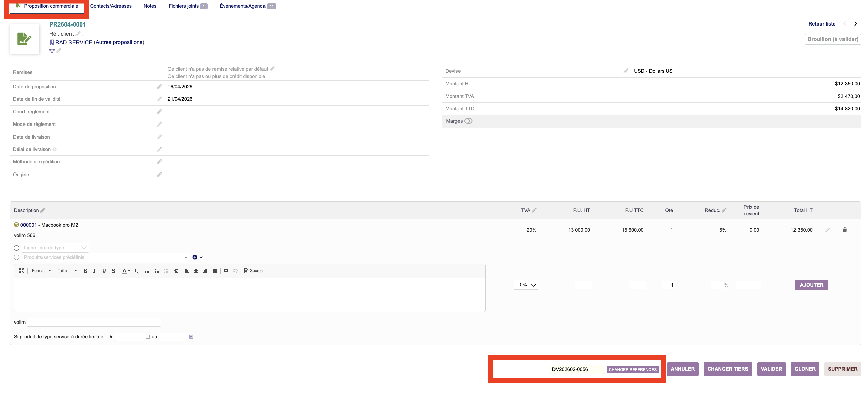Toggle bold in the description editor
This screenshot has height=396, width=868.
coord(85,271)
